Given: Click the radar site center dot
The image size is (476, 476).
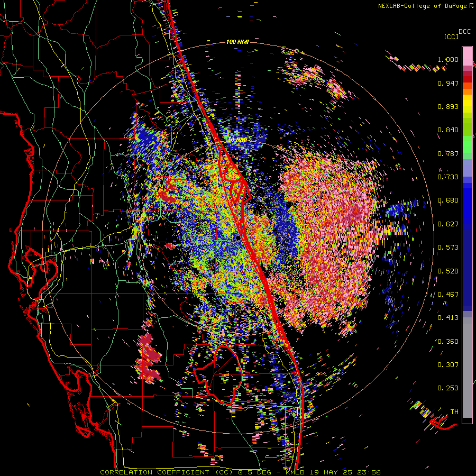Looking at the screenshot, I should pyautogui.click(x=237, y=237).
